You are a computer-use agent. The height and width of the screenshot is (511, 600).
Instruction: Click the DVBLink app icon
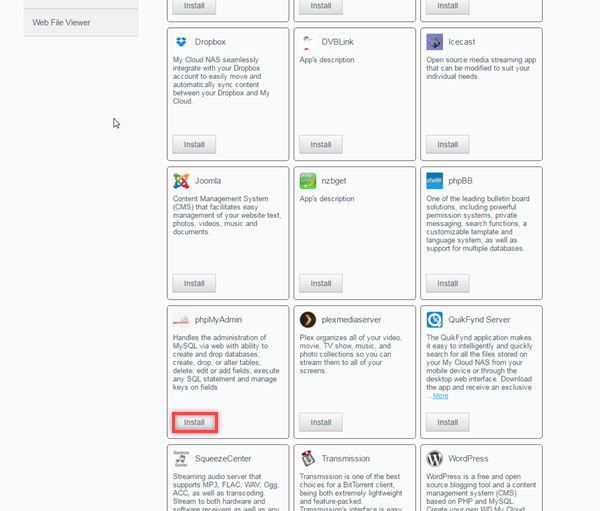pos(308,42)
